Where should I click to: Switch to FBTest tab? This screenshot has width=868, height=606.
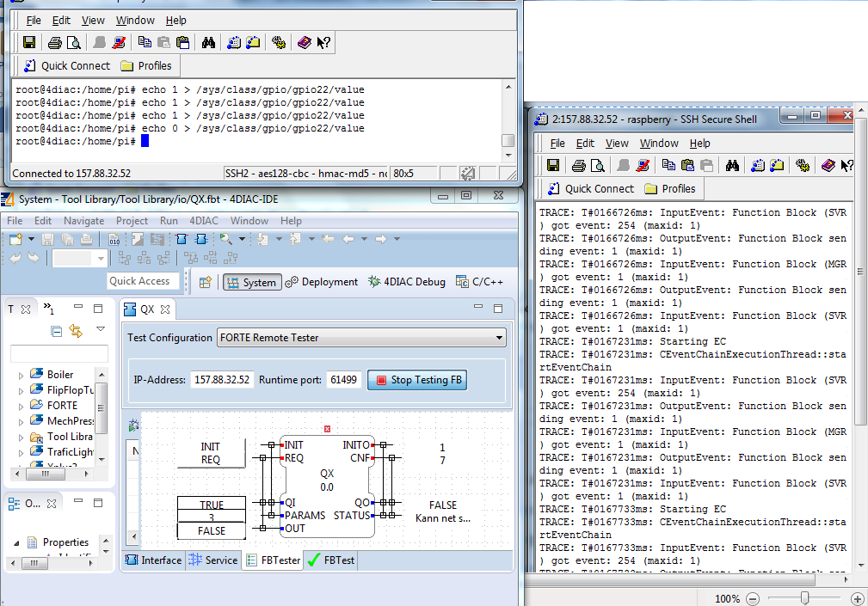[331, 560]
